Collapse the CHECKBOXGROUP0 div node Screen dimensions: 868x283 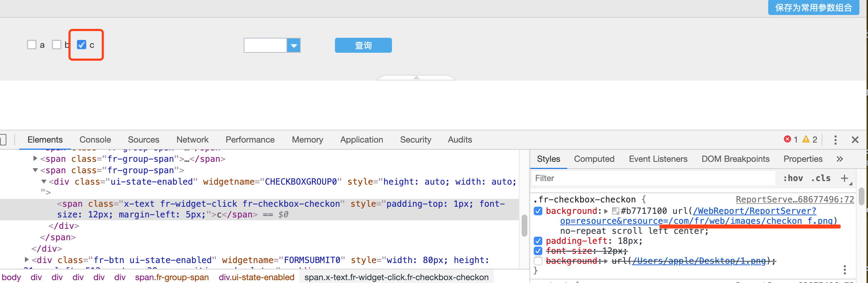(x=43, y=182)
